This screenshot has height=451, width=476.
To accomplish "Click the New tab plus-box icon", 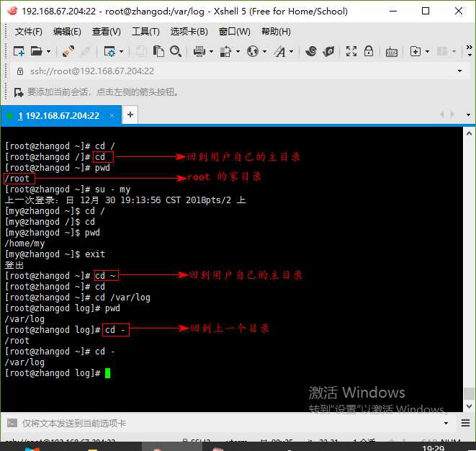I will click(416, 52).
